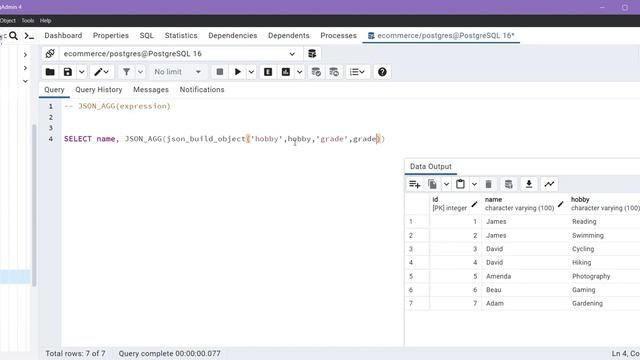Viewport: 640px width, 360px height.
Task: Run Explain Analyze on the query
Action: coord(286,72)
